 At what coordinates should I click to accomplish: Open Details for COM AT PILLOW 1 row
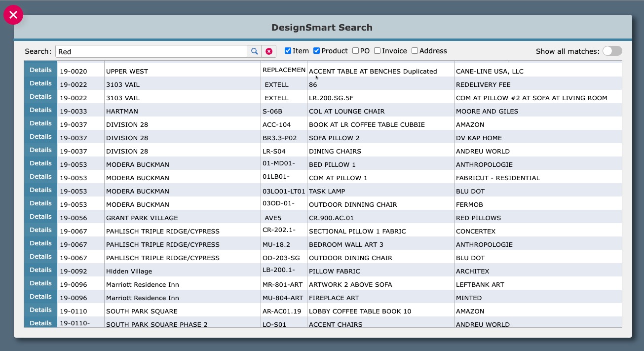click(40, 177)
